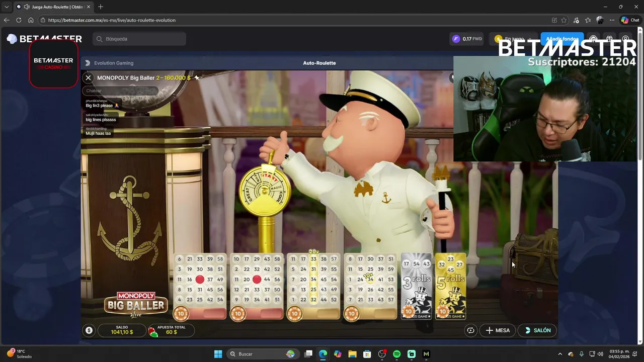
Task: Click the Betmaster logo in the header
Action: point(44,39)
